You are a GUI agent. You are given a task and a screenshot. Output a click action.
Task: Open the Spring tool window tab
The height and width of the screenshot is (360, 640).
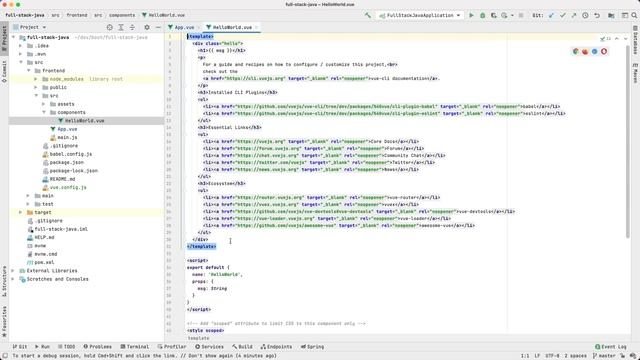pos(312,347)
